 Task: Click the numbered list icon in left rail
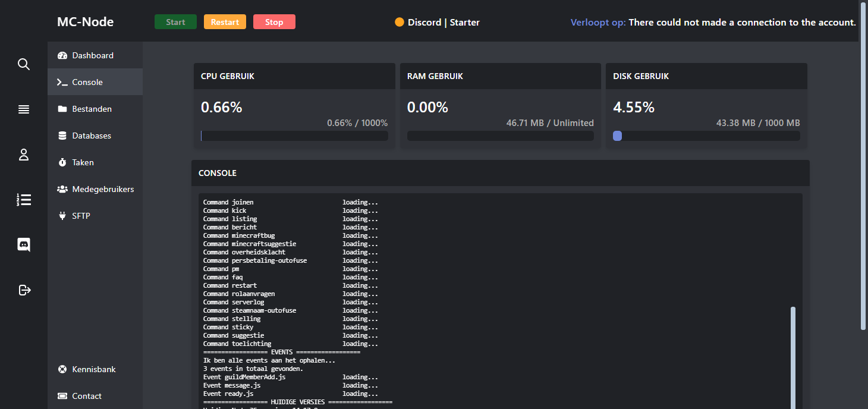click(24, 200)
